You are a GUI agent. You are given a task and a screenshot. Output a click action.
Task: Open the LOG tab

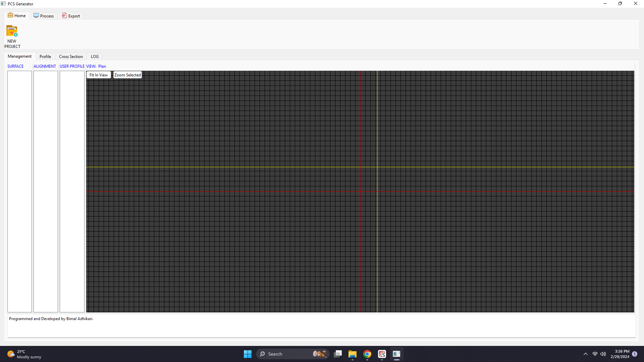tap(95, 56)
